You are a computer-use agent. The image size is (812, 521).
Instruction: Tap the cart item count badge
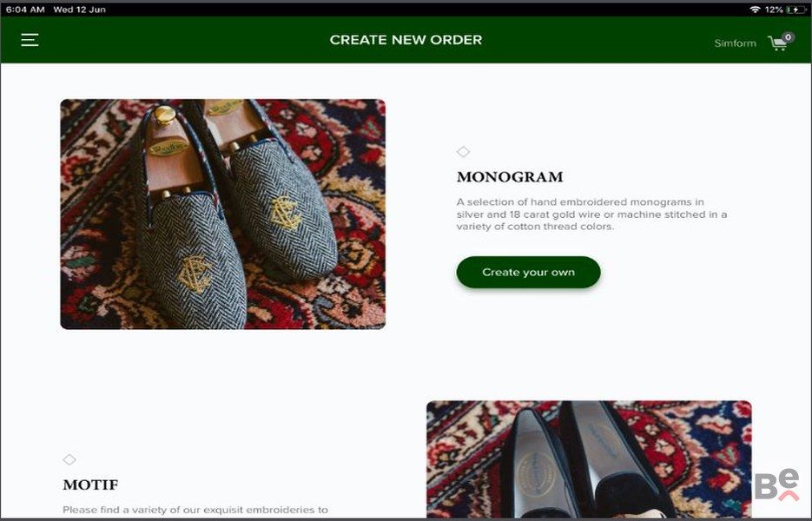pyautogui.click(x=789, y=37)
